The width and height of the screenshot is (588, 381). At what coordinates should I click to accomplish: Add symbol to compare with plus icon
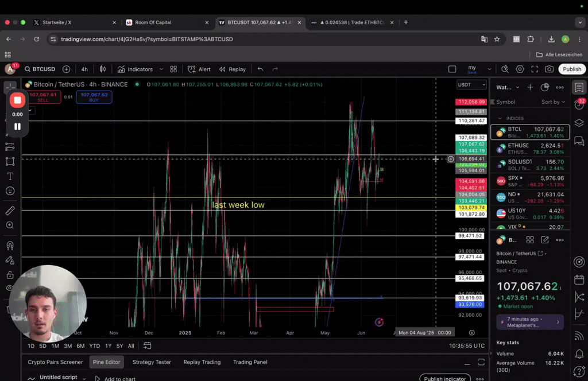67,69
